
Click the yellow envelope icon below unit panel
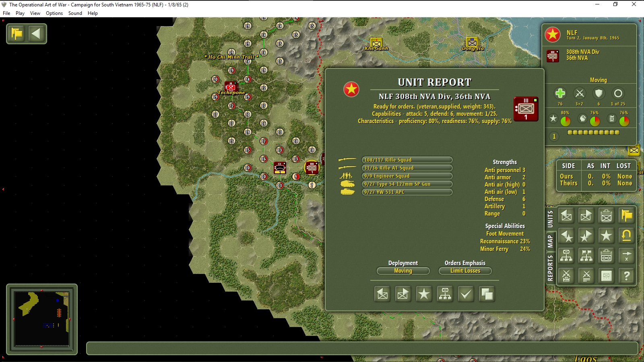634,150
